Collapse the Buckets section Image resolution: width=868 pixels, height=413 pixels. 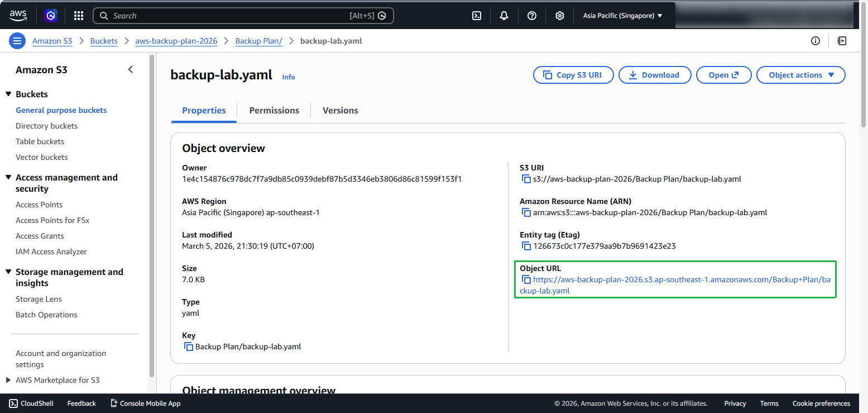8,94
